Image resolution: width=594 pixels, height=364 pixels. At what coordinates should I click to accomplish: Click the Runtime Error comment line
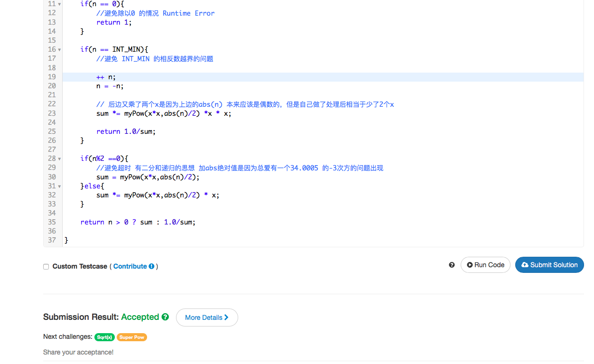[156, 13]
